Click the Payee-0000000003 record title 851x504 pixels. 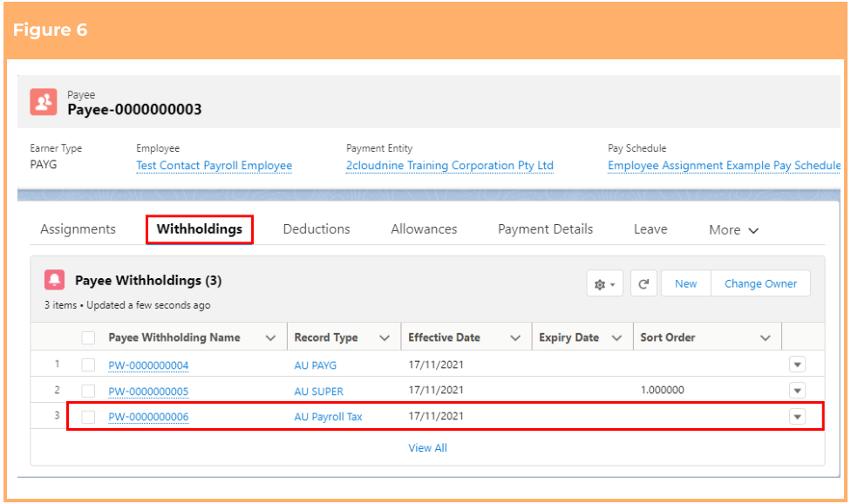pos(134,110)
